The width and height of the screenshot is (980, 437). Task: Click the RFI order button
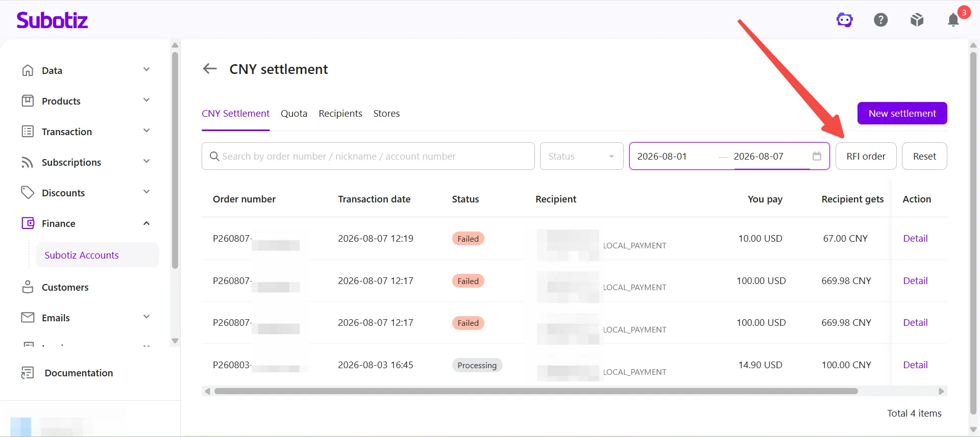click(866, 156)
